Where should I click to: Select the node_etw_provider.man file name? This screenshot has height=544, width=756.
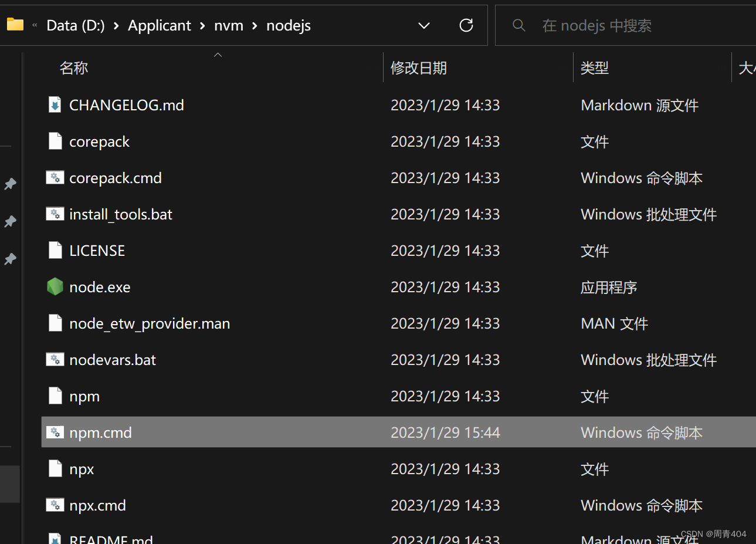pyautogui.click(x=150, y=324)
